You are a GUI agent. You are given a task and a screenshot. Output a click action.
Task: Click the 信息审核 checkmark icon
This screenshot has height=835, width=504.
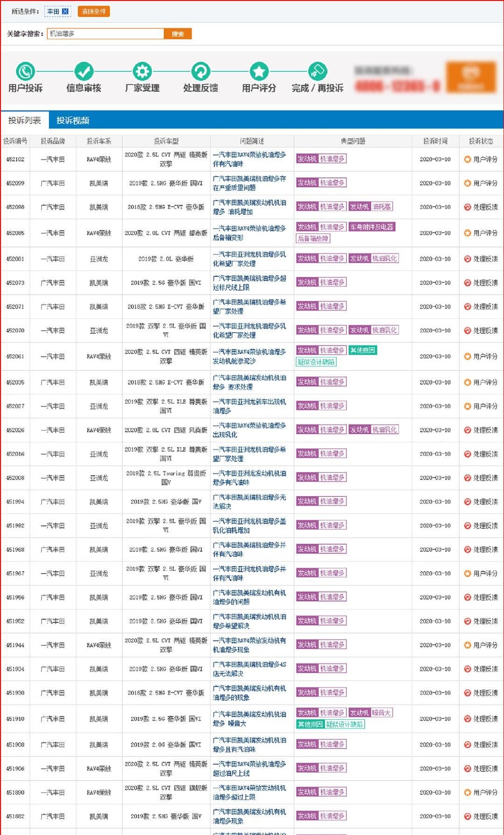click(84, 71)
